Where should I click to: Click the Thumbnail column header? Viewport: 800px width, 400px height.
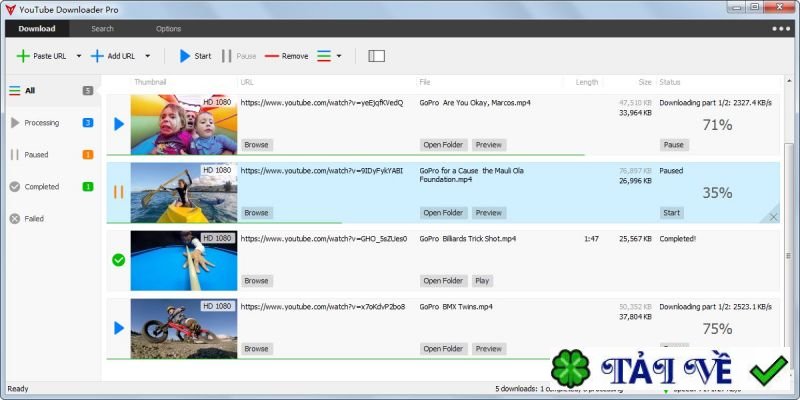[151, 82]
